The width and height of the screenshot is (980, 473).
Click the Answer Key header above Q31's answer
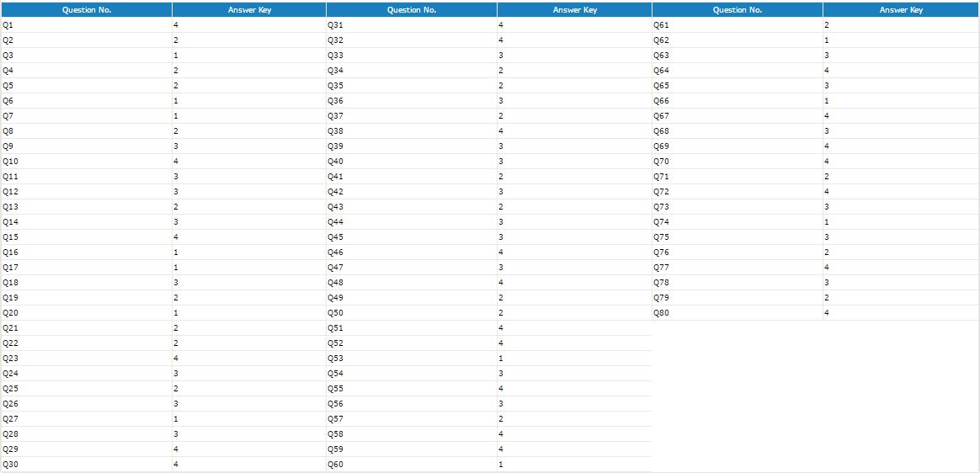tap(574, 10)
